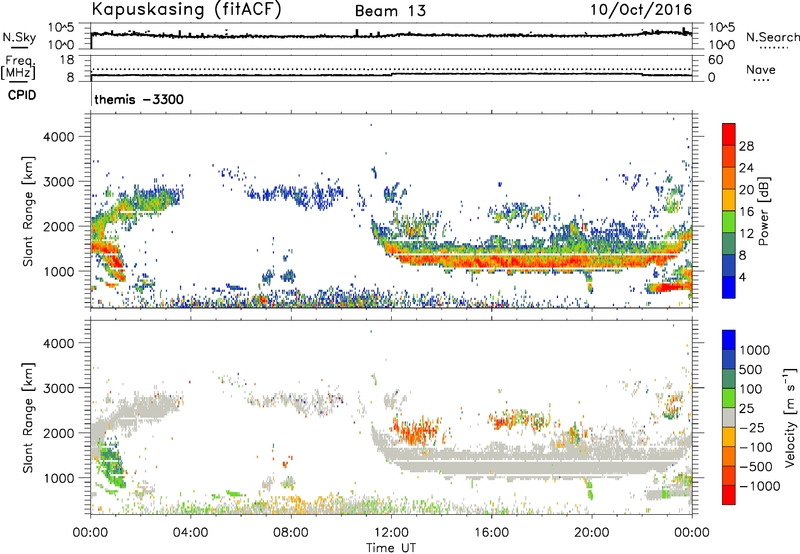Image resolution: width=800 pixels, height=554 pixels.
Task: Click the N.Sky legend label
Action: click(19, 37)
